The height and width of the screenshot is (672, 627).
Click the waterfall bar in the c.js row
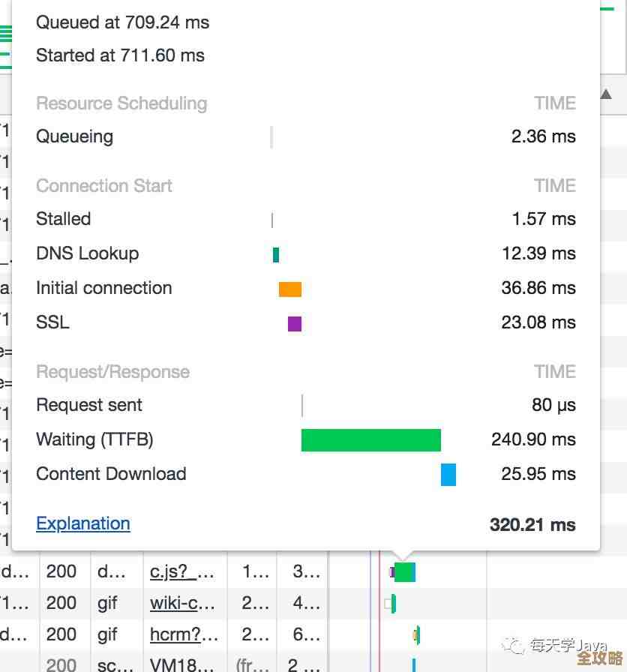pos(404,572)
